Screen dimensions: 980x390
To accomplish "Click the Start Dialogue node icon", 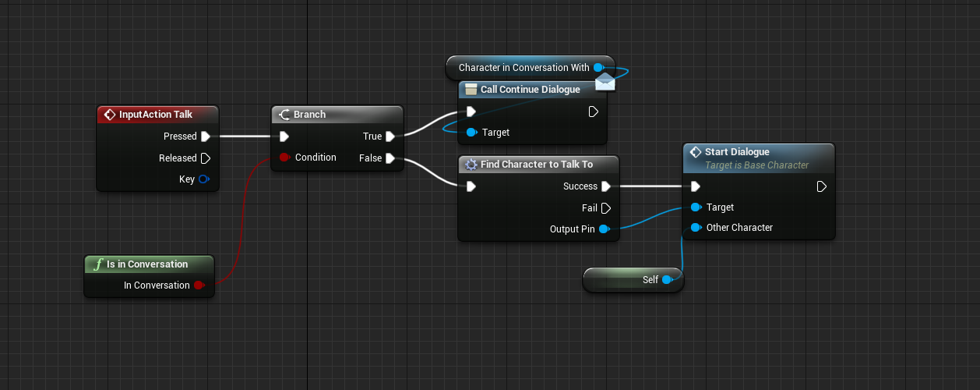I will [x=695, y=152].
